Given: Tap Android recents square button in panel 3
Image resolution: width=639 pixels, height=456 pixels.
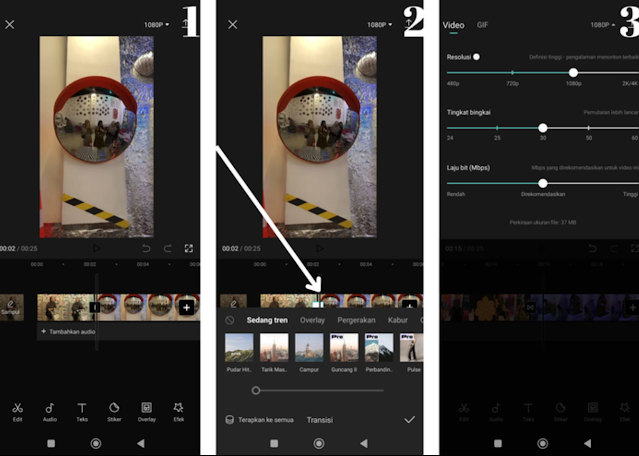Looking at the screenshot, I should 498,443.
